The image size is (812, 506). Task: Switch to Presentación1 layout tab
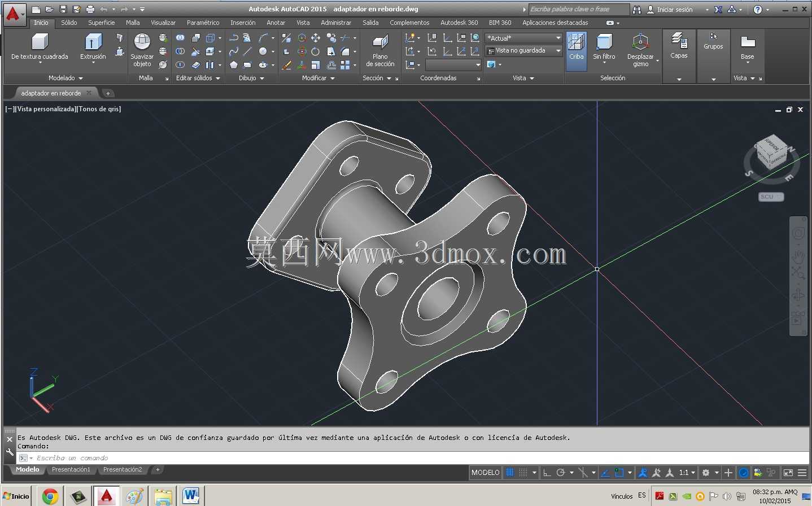(x=71, y=469)
